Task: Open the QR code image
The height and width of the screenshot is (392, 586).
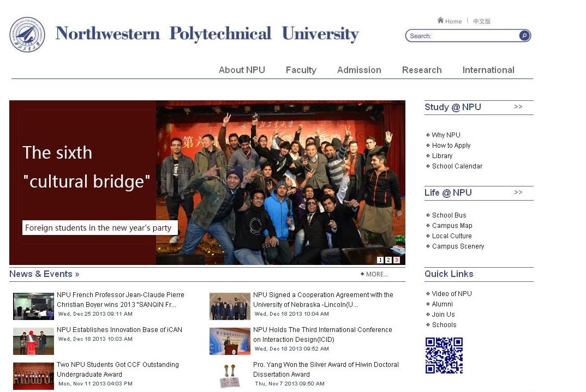Action: click(444, 355)
